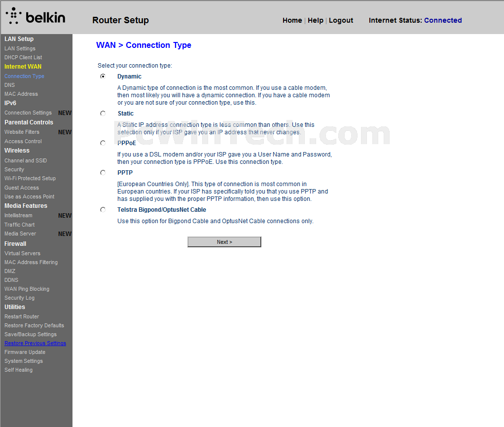This screenshot has width=504, height=427.
Task: Click the Router Setup header title
Action: tap(120, 20)
